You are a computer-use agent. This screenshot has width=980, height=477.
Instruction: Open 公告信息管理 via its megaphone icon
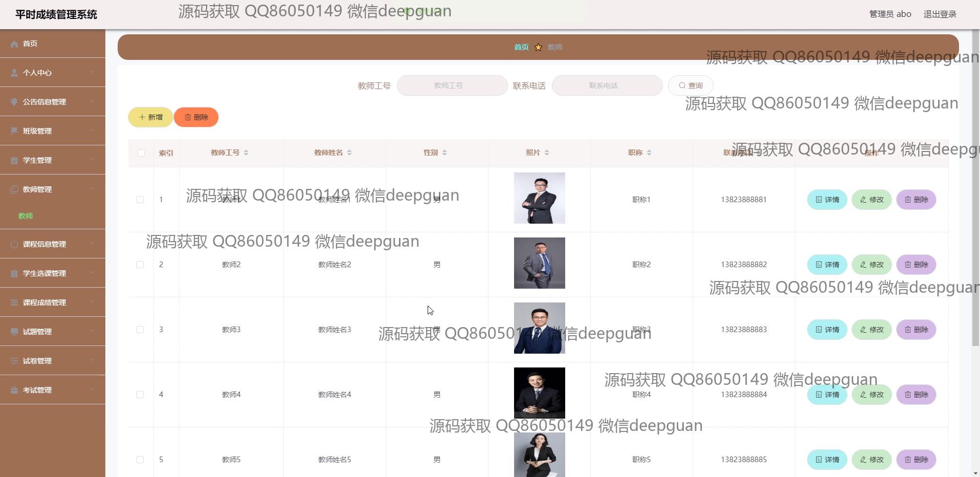tap(14, 101)
